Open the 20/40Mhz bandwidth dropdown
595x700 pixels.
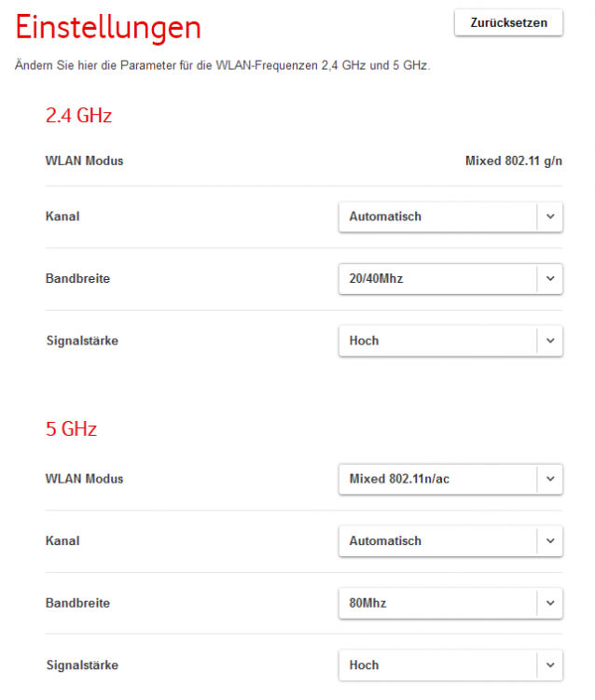(x=438, y=278)
